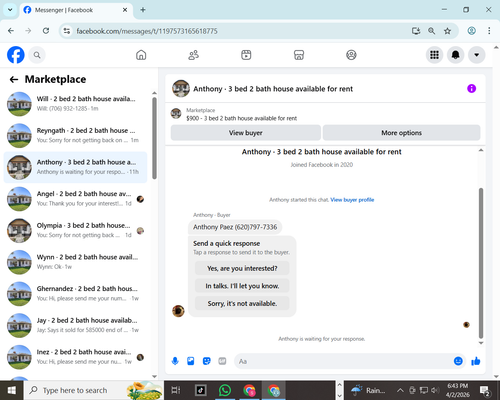The width and height of the screenshot is (500, 400).
Task: Reload the page
Action: (x=46, y=31)
